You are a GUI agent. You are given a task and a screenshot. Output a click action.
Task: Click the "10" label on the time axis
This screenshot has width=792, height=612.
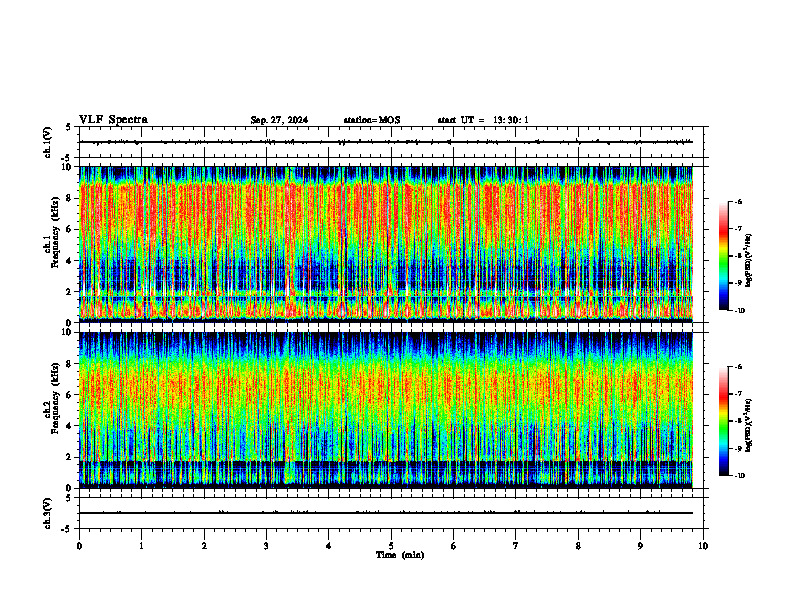click(x=703, y=546)
